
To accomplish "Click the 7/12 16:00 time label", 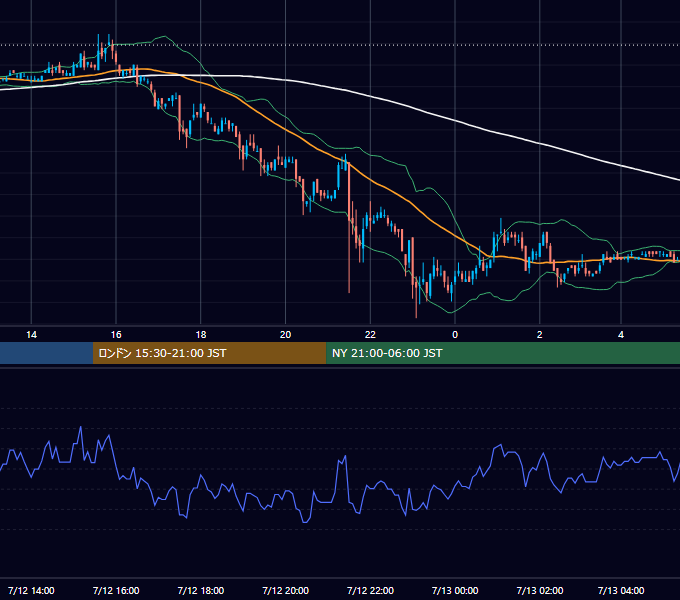I will tap(116, 590).
